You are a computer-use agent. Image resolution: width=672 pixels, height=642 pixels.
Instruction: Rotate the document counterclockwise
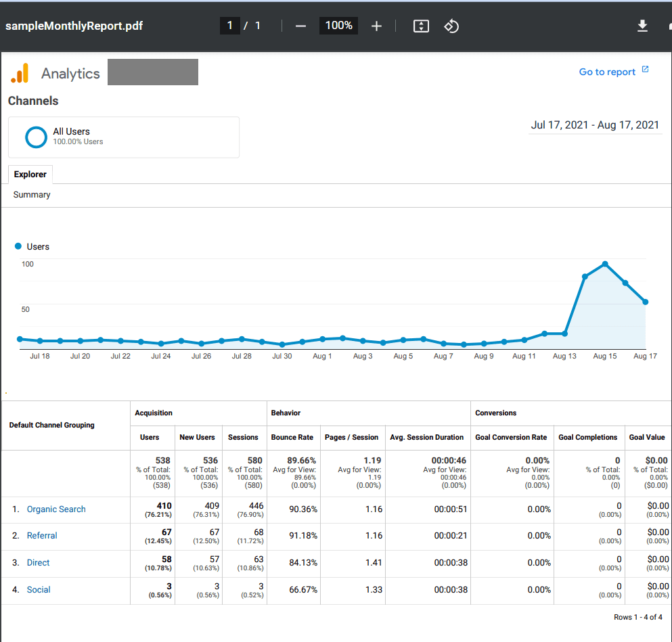coord(451,26)
